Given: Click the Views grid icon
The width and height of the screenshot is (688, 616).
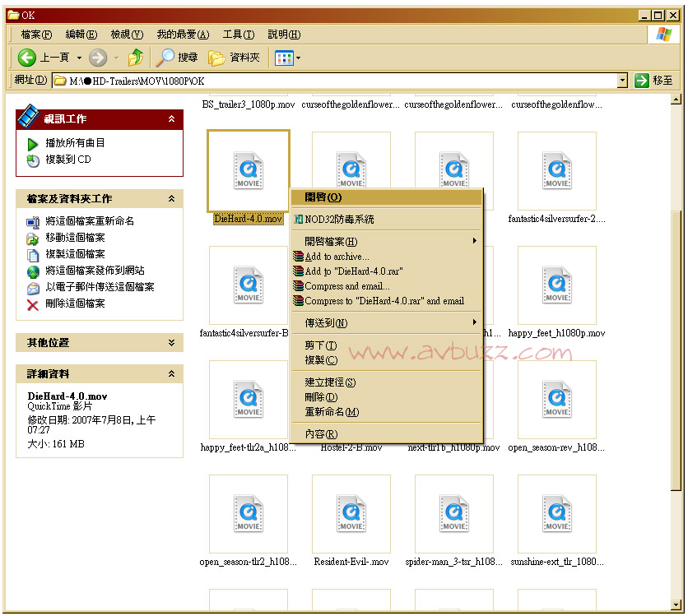Looking at the screenshot, I should (x=282, y=58).
